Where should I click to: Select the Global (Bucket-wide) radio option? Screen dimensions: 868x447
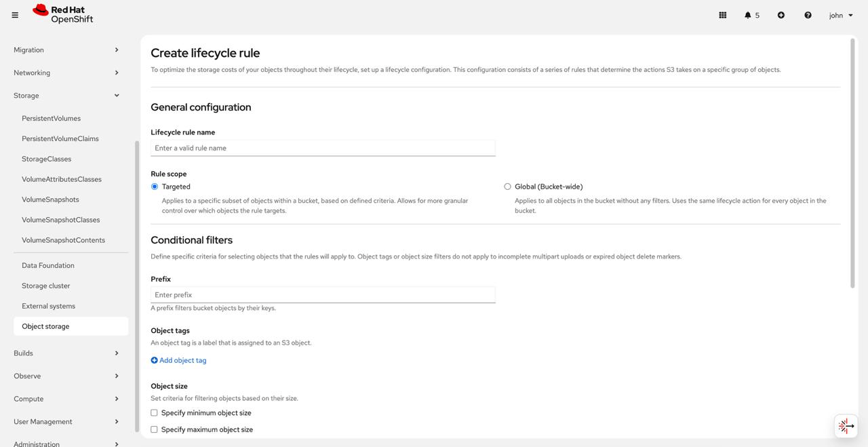point(507,187)
